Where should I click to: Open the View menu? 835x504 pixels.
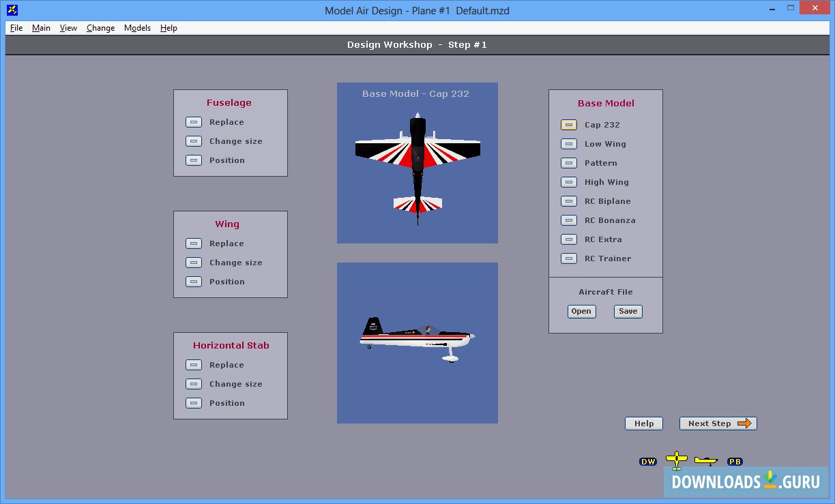(x=68, y=28)
